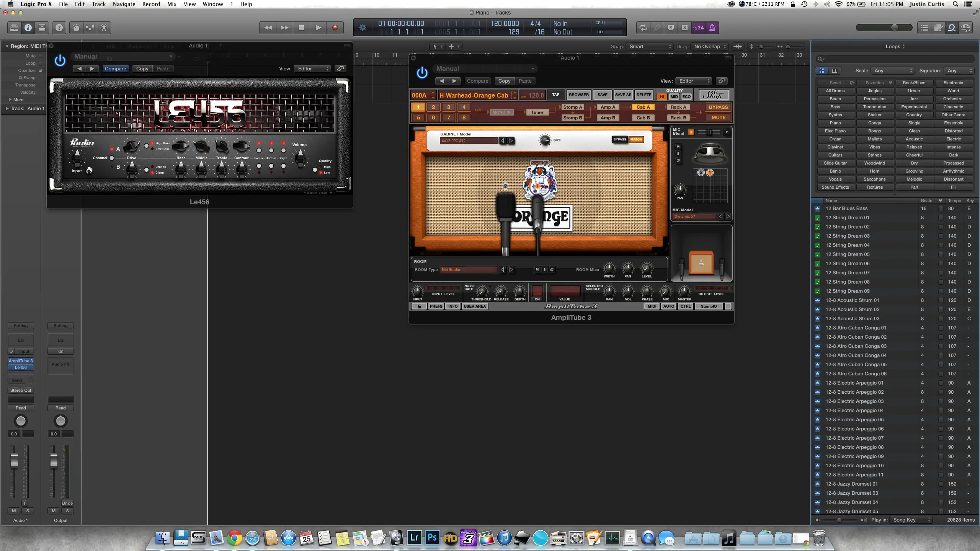Click Compare in Le456 plugin header
The height and width of the screenshot is (551, 980).
tap(115, 68)
